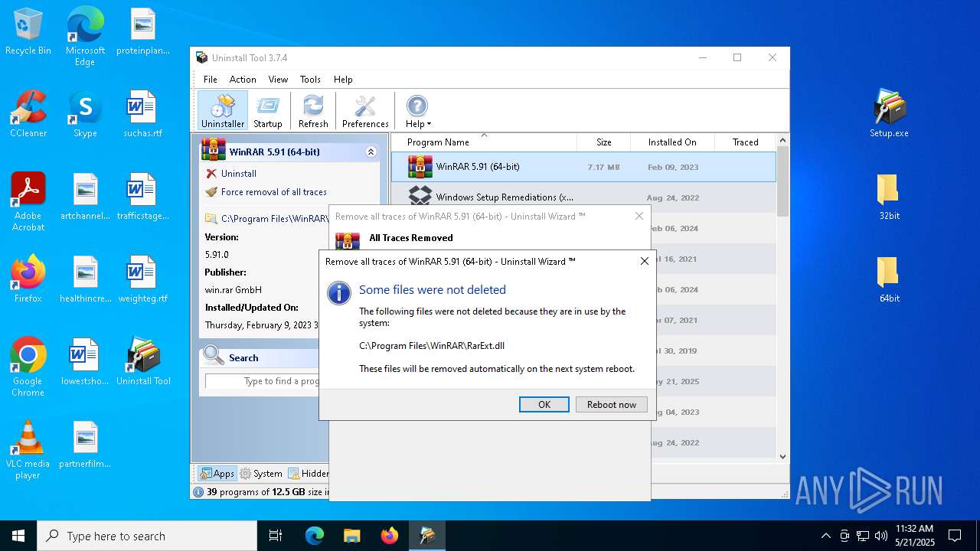Open Firefox from the taskbar

390,536
